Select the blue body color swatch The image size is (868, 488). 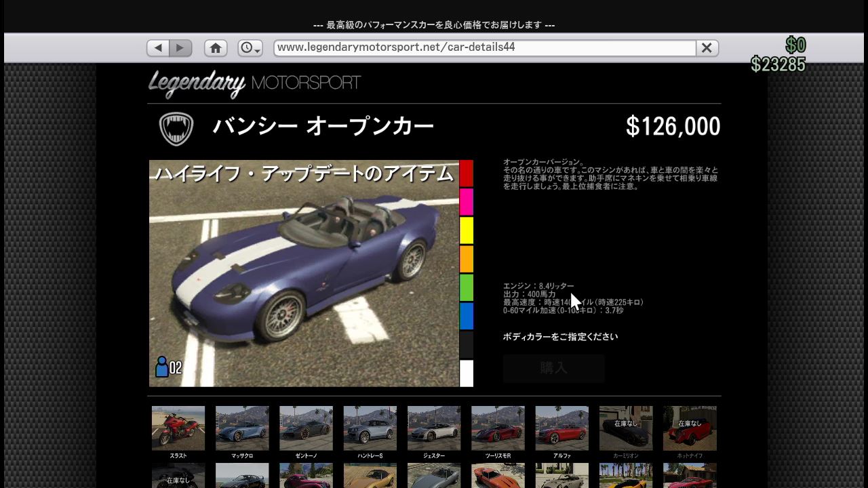tap(467, 316)
